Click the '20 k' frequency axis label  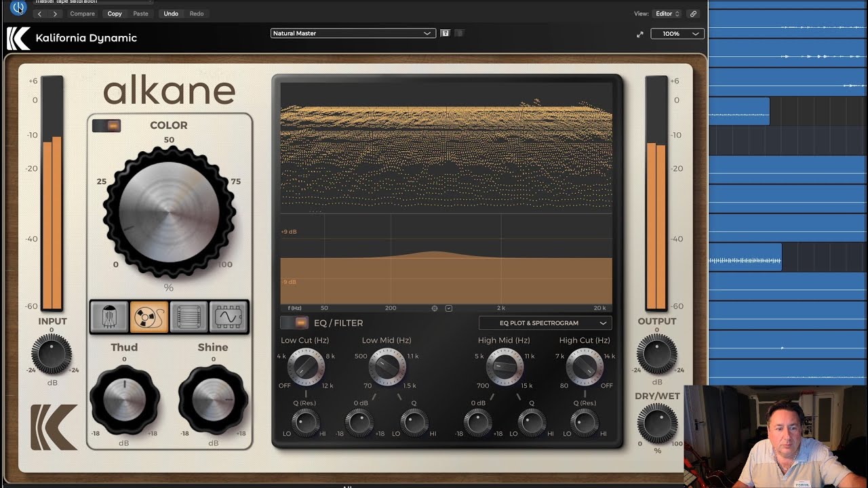coord(599,308)
